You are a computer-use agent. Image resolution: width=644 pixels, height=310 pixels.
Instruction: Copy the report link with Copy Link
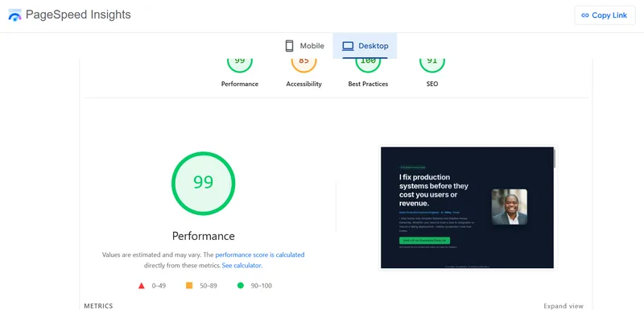(605, 15)
